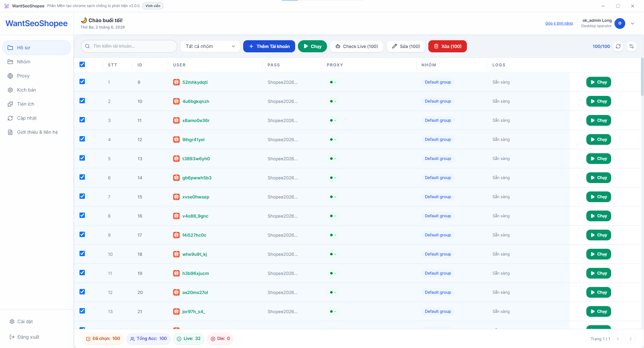
Task: Click the Shopee icon beside x8amo0e36r
Action: (176, 120)
